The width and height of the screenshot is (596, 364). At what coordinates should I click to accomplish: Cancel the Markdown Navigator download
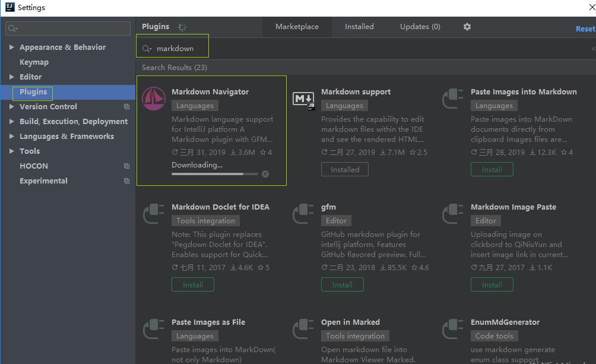pyautogui.click(x=265, y=173)
